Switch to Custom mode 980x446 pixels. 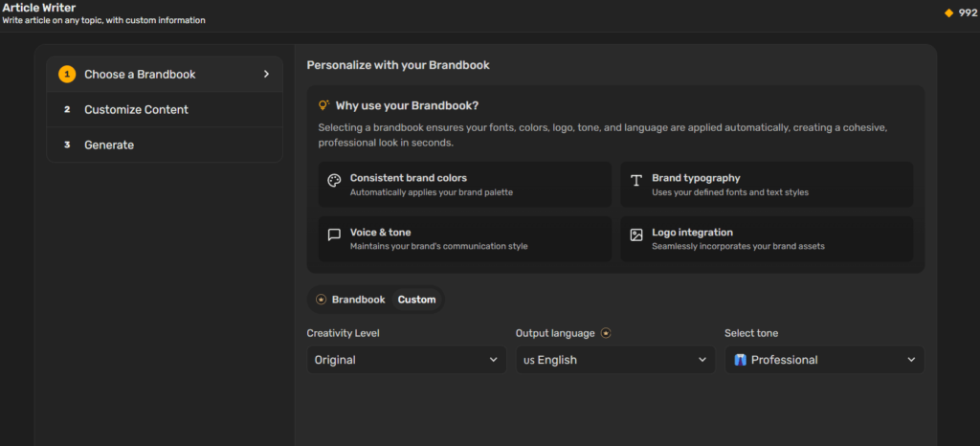click(417, 300)
